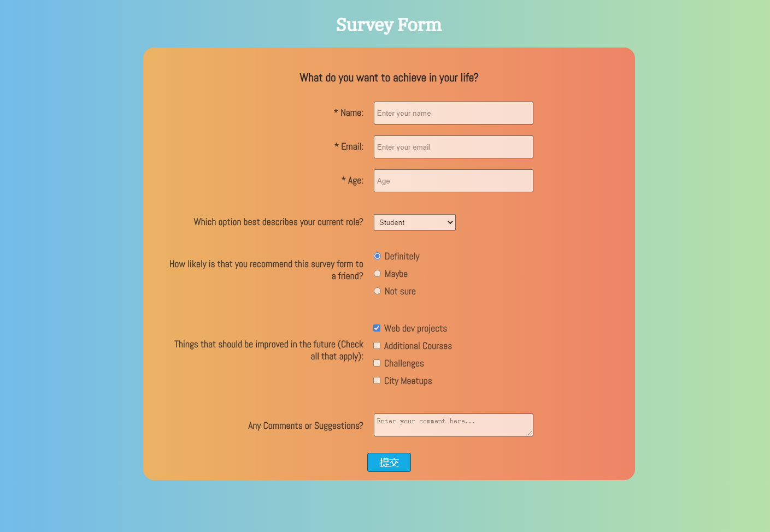Image resolution: width=770 pixels, height=532 pixels.
Task: Click the Web dev projects label text
Action: (x=415, y=328)
